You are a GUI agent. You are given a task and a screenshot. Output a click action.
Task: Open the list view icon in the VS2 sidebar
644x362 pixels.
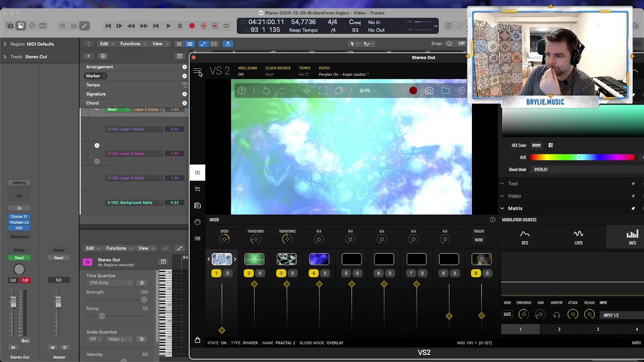tap(197, 189)
